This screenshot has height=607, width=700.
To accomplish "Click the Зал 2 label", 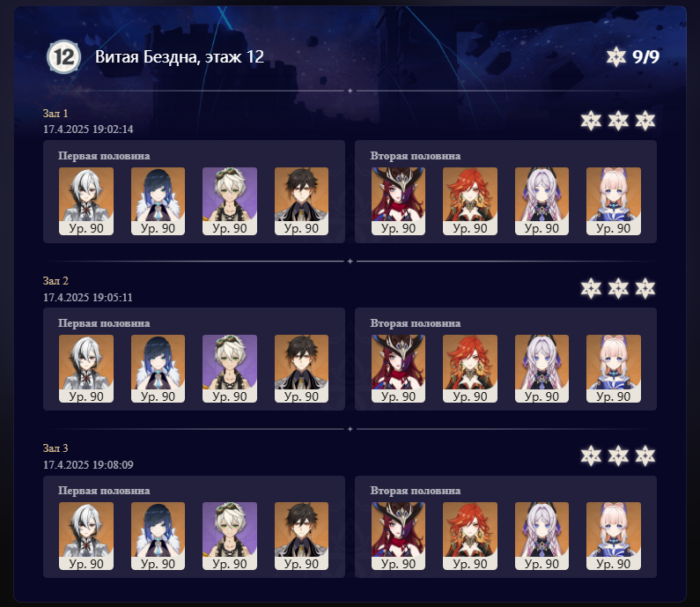I will [55, 281].
